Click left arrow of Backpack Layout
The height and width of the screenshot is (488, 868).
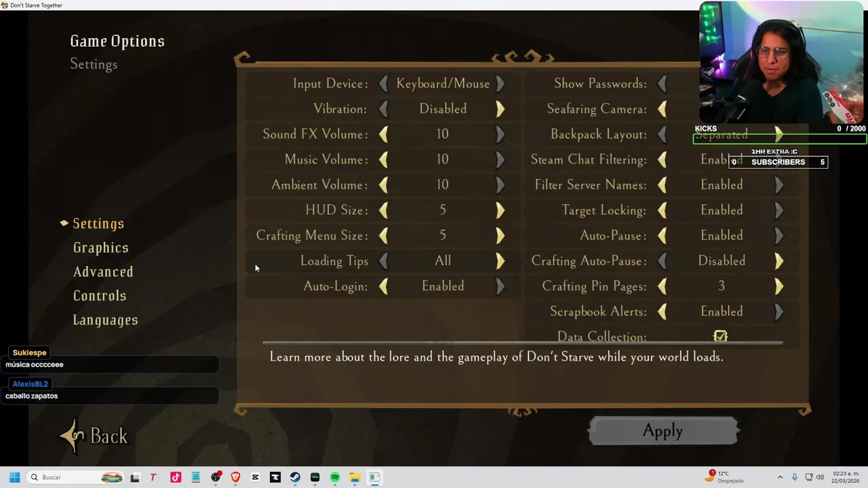[663, 134]
